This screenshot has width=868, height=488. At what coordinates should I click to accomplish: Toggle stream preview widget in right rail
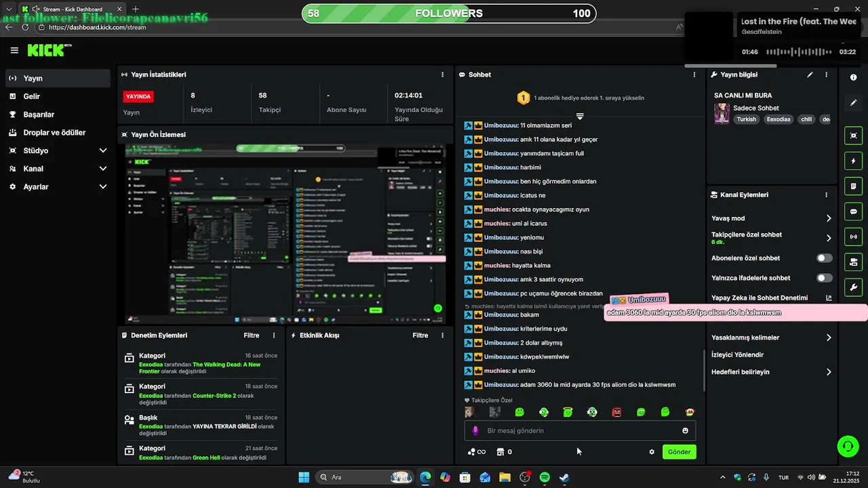click(854, 136)
